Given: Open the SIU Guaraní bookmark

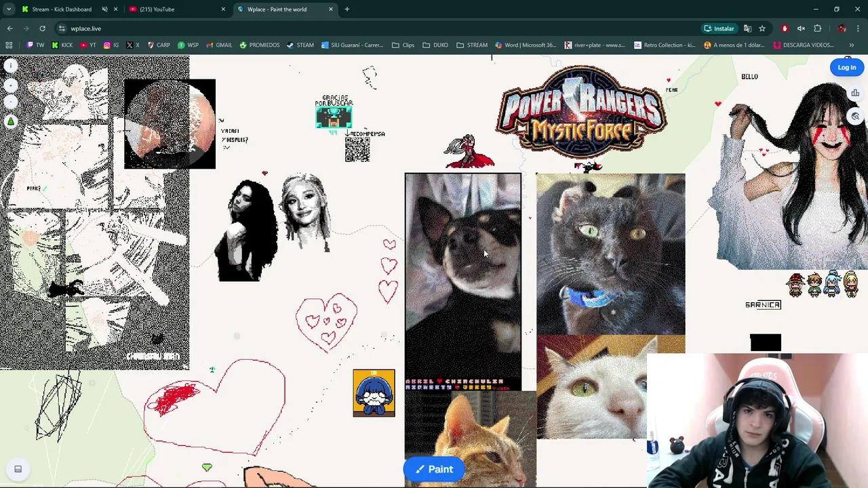Looking at the screenshot, I should pyautogui.click(x=352, y=45).
